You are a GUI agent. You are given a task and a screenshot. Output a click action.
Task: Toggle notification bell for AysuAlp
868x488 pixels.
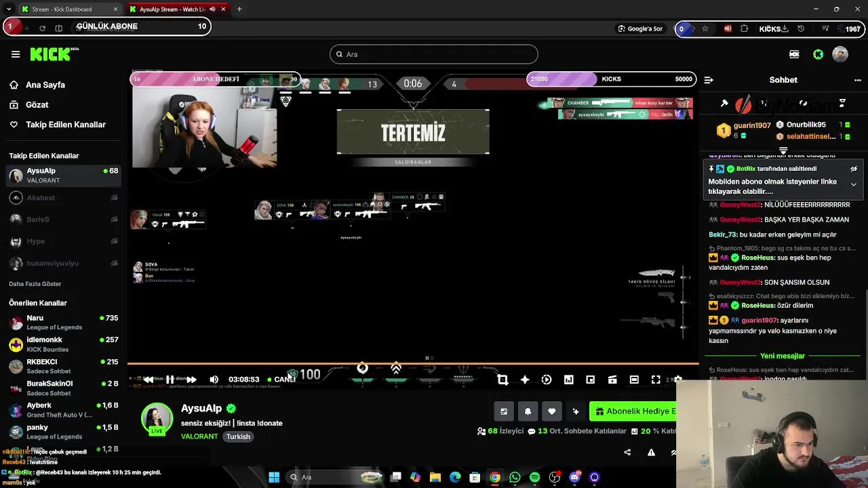click(x=528, y=411)
